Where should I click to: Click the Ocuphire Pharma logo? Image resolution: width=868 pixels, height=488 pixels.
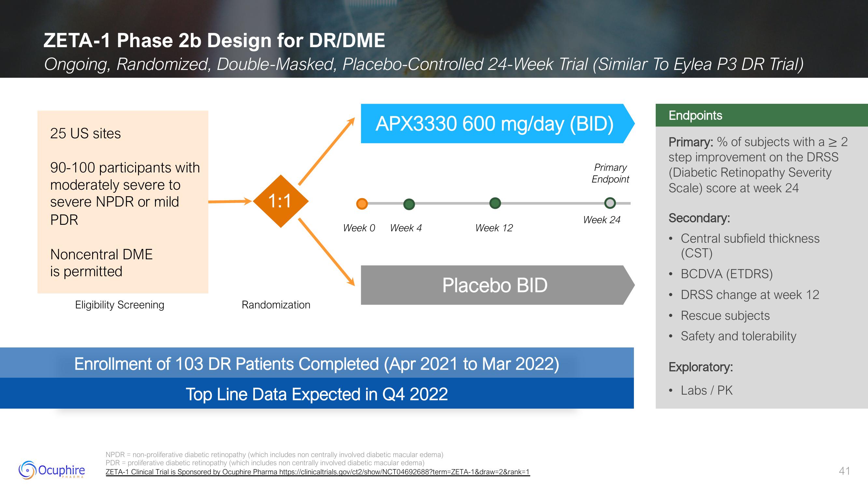[x=51, y=470]
